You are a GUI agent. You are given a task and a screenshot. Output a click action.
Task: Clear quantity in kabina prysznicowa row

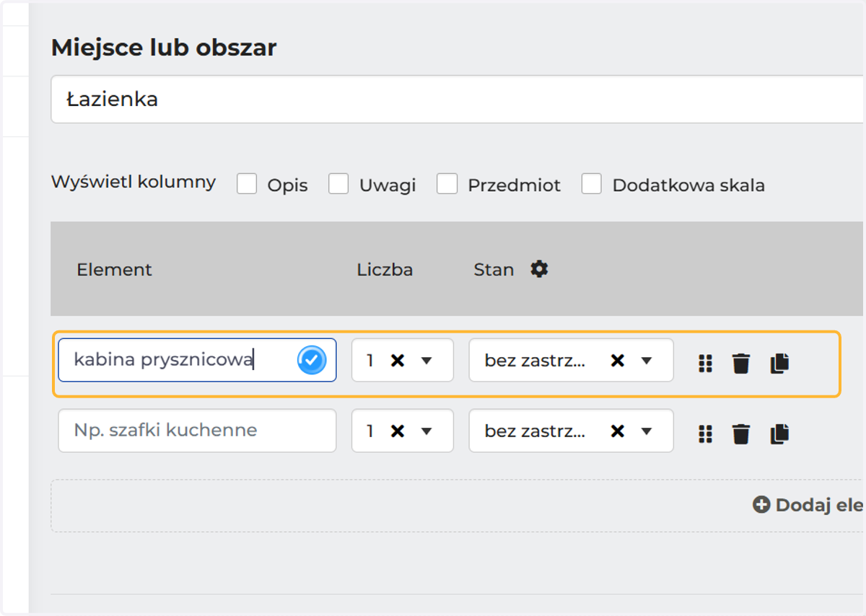pyautogui.click(x=397, y=360)
